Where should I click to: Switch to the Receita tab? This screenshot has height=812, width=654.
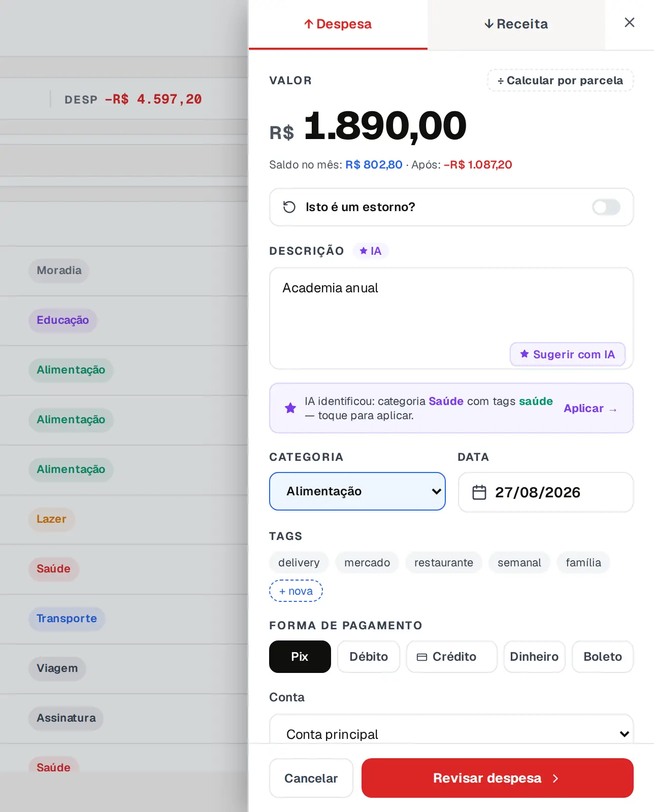pos(516,24)
